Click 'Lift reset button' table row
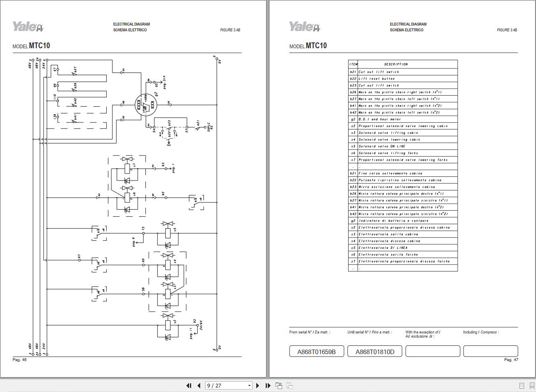 403,78
